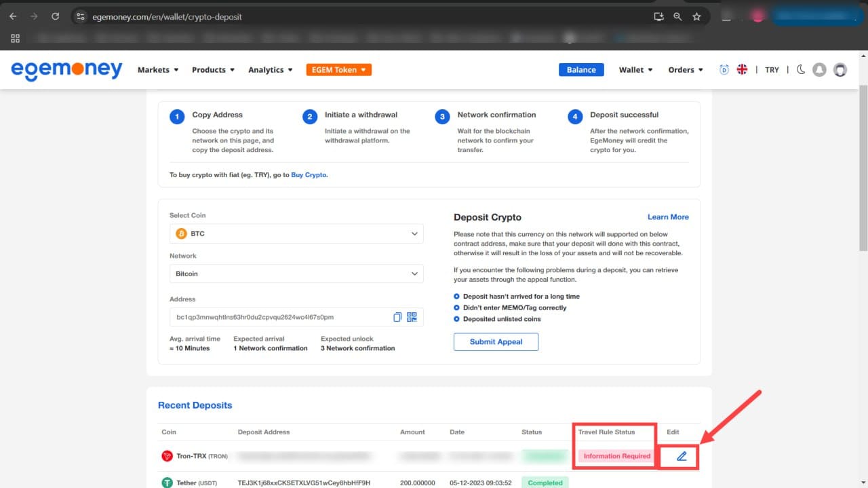
Task: Bookmark this page with star icon
Action: [x=696, y=16]
